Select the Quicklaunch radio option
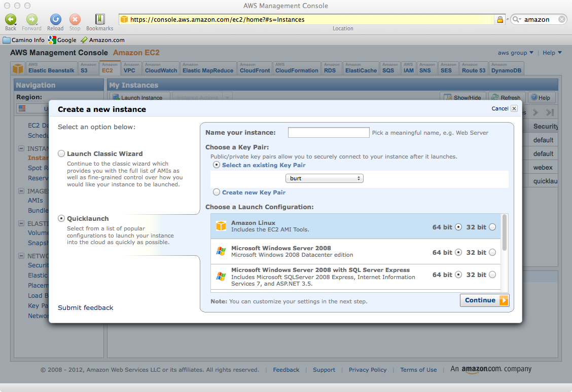Image resolution: width=572 pixels, height=392 pixels. (x=61, y=219)
